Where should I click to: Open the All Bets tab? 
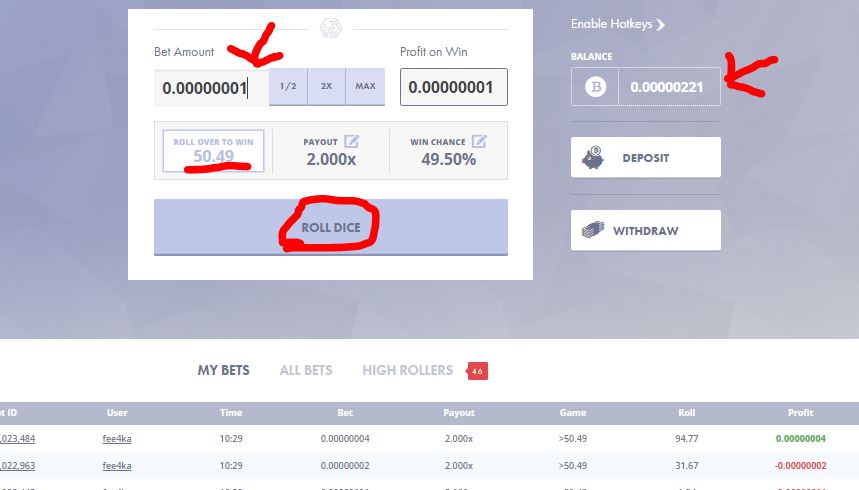[x=306, y=371]
